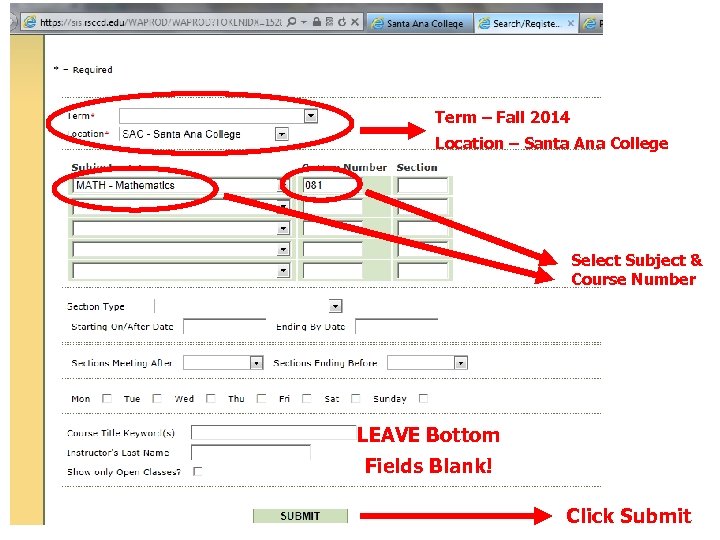720x540 pixels.
Task: Check the Mon checkbox
Action: point(107,399)
